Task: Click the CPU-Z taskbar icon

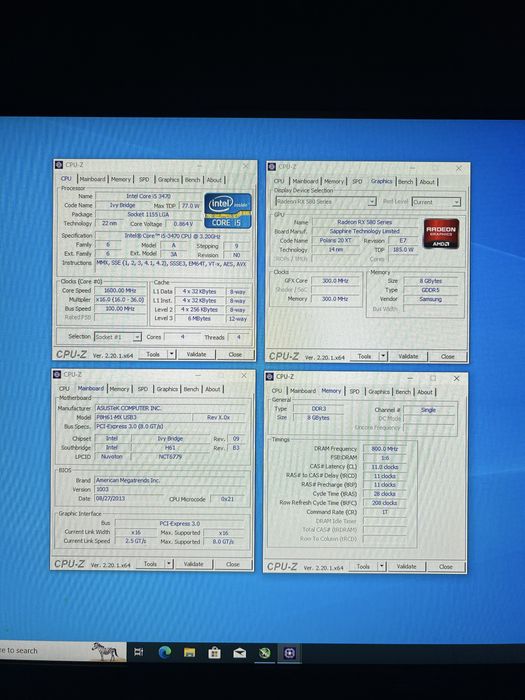Action: [289, 653]
